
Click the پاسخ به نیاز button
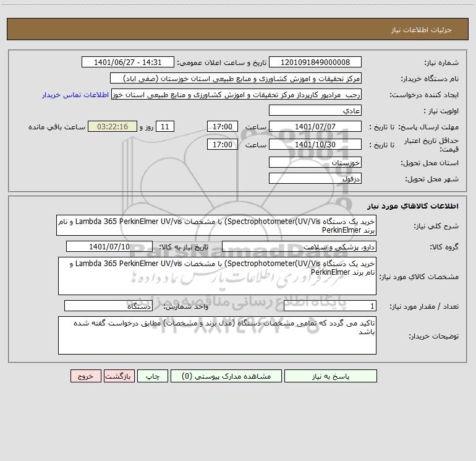coord(330,376)
